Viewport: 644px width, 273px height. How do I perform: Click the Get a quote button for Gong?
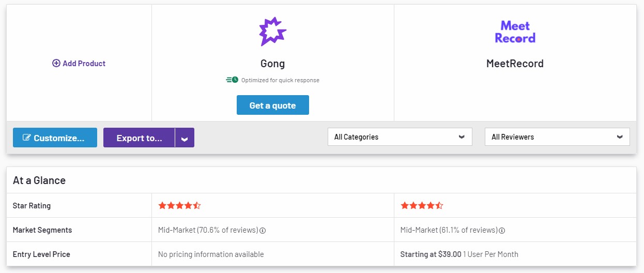point(273,105)
